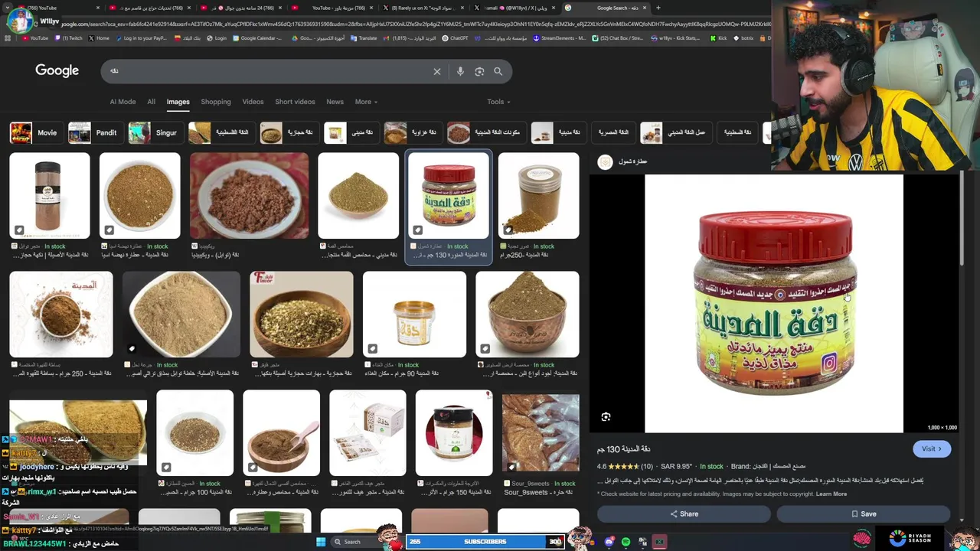
Task: Open the YouTube bookmark in bookmarks bar
Action: click(x=35, y=37)
